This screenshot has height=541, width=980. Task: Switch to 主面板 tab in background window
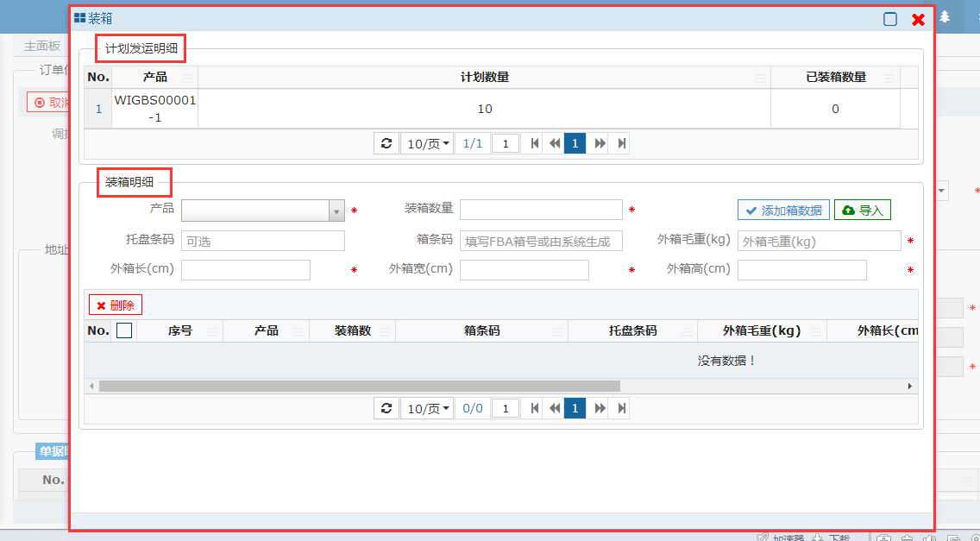pyautogui.click(x=42, y=46)
